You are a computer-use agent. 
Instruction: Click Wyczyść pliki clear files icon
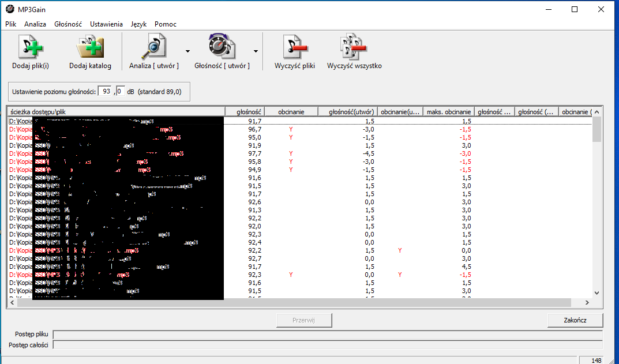pos(295,47)
